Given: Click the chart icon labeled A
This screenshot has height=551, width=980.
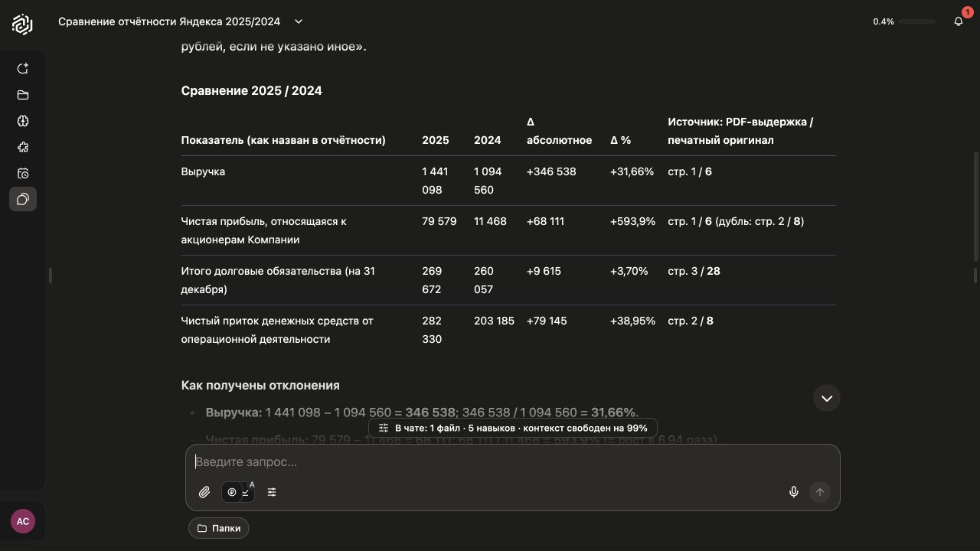Looking at the screenshot, I should tap(247, 491).
